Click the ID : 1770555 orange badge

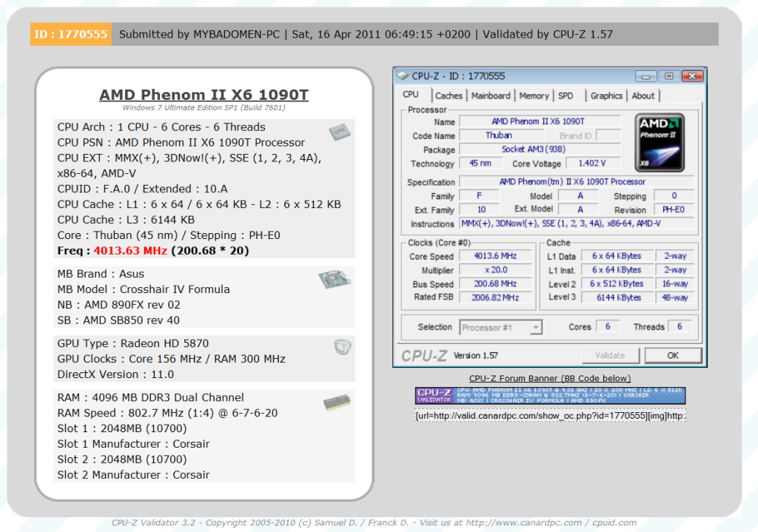pos(70,34)
